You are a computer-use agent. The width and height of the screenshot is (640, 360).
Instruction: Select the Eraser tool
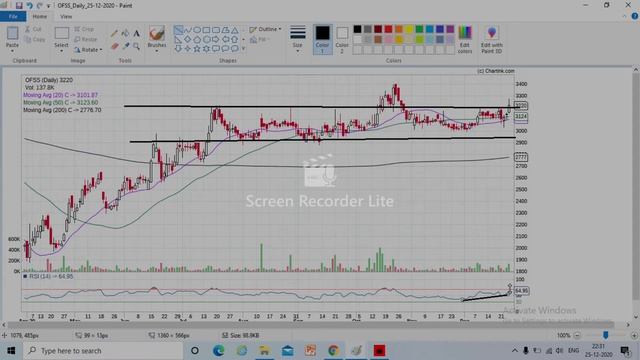click(x=115, y=46)
